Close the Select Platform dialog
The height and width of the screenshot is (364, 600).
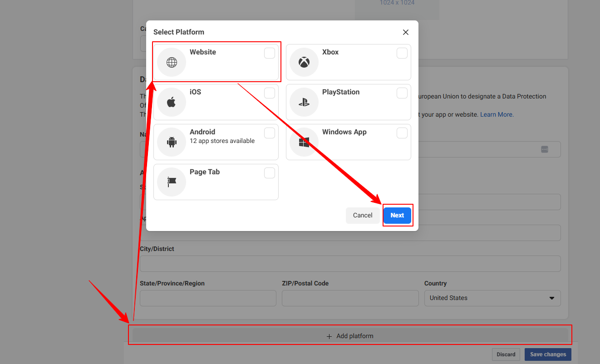click(x=406, y=32)
